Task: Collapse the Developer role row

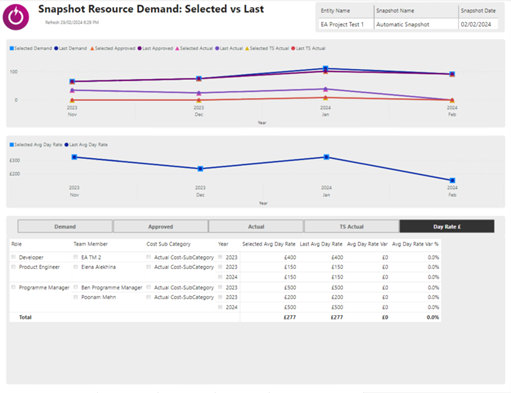Action: (x=14, y=257)
